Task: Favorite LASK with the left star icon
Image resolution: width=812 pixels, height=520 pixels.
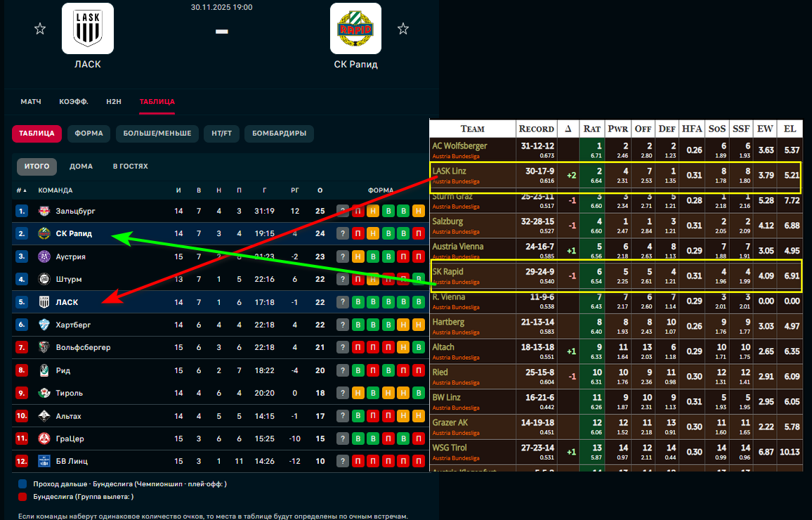Action: [40, 29]
